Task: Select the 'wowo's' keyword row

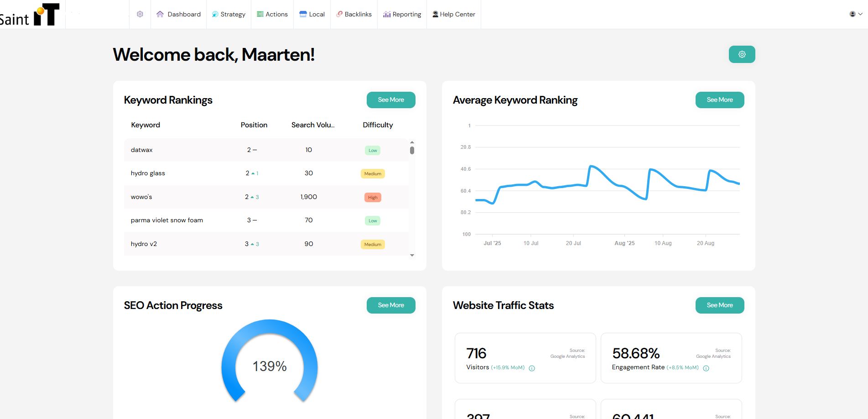Action: click(x=266, y=197)
